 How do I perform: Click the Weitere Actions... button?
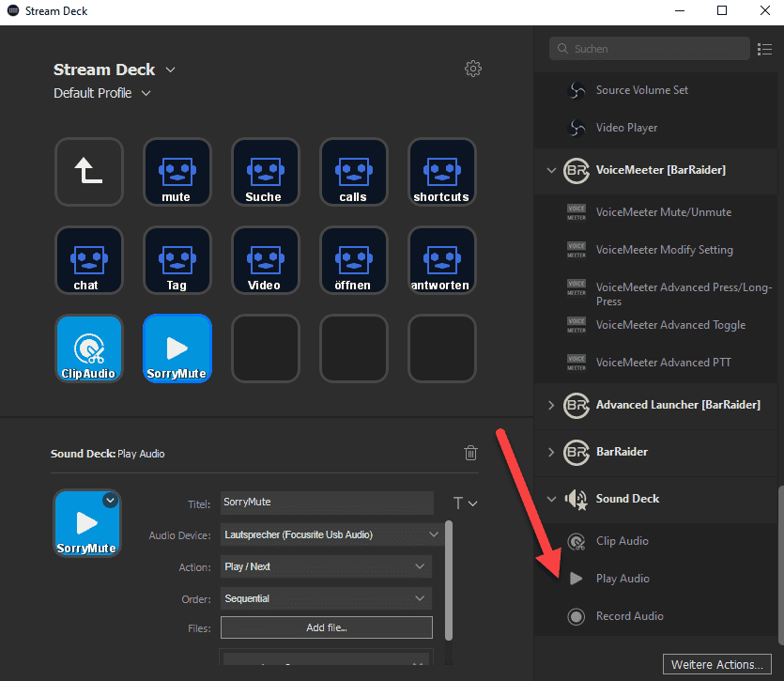717,664
